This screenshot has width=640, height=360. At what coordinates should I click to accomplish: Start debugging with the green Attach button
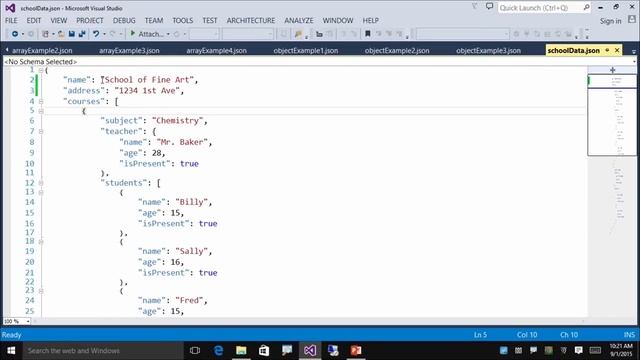click(147, 34)
